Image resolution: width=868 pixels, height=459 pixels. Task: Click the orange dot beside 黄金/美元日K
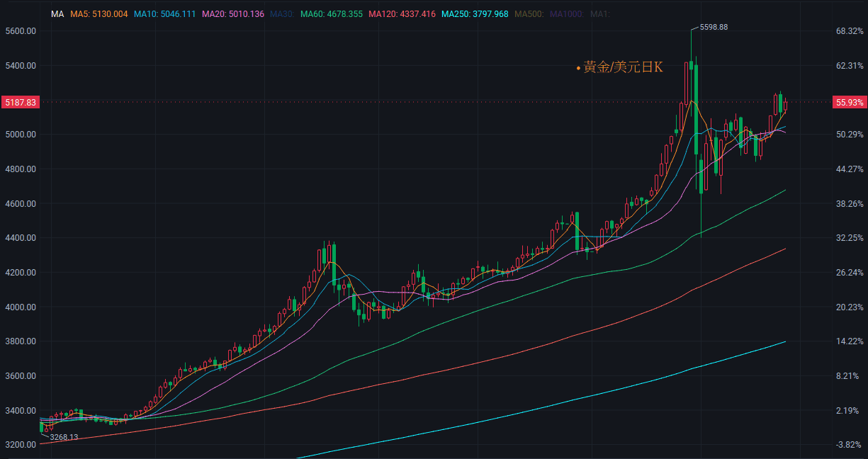(578, 69)
